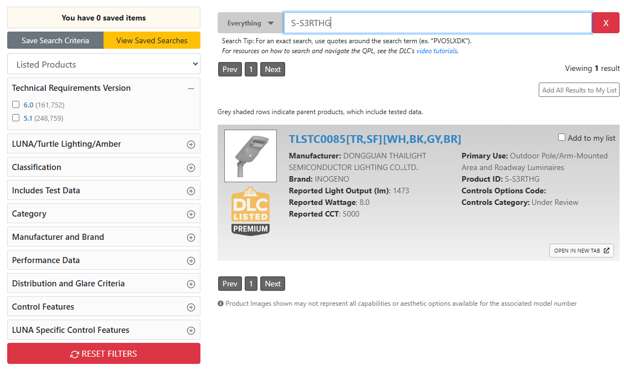Click the 5.1 version link text
The height and width of the screenshot is (370, 624).
[28, 118]
